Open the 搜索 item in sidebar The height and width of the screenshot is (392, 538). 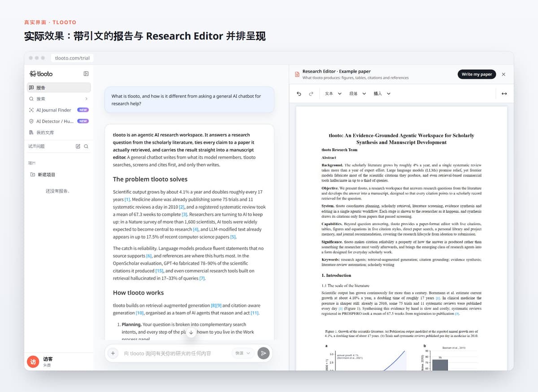pyautogui.click(x=59, y=99)
